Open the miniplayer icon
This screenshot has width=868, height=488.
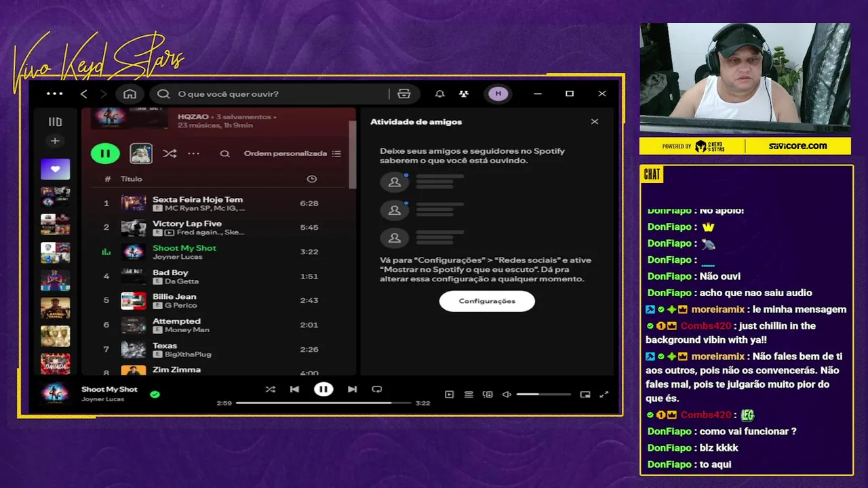point(585,394)
